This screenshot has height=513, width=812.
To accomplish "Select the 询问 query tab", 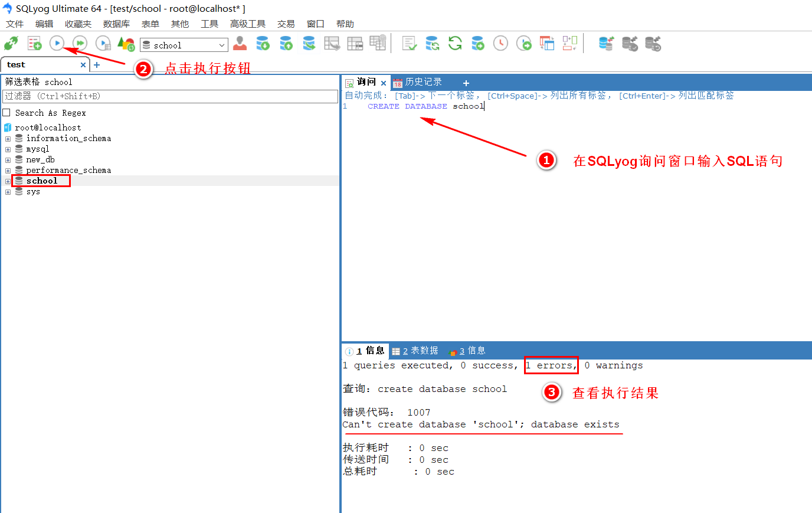I will click(366, 82).
